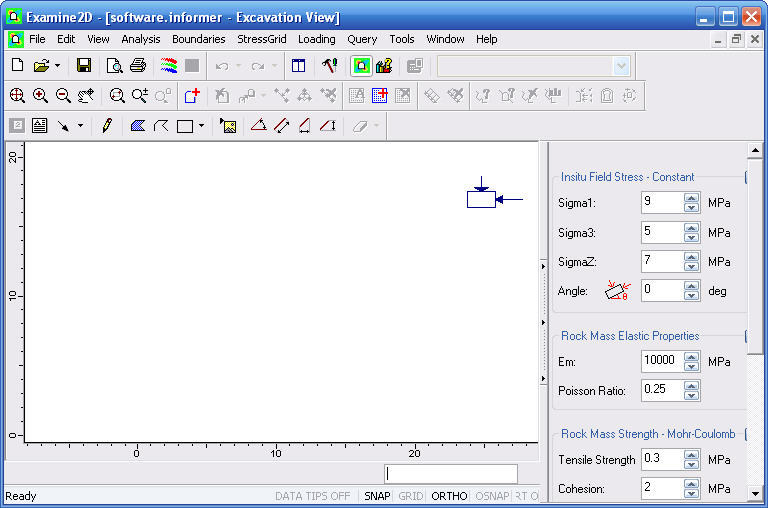Click the diagonal dimension line tool

(x=282, y=126)
